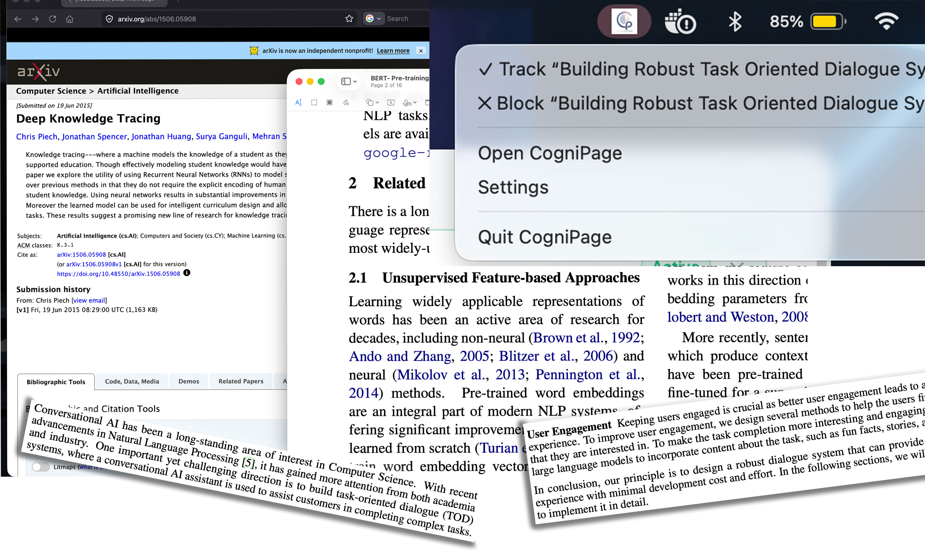Select the Redact tool in Preview
This screenshot has width=925, height=560.
(x=330, y=103)
